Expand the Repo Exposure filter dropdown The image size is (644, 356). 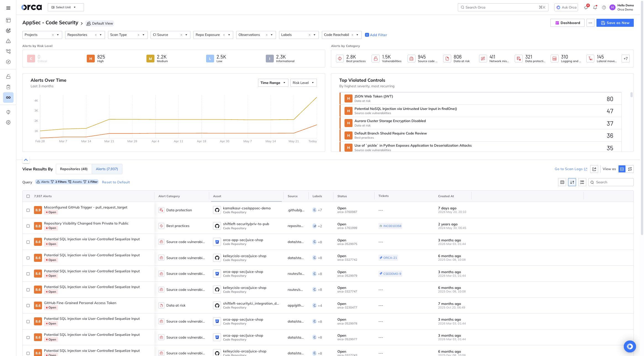click(229, 35)
